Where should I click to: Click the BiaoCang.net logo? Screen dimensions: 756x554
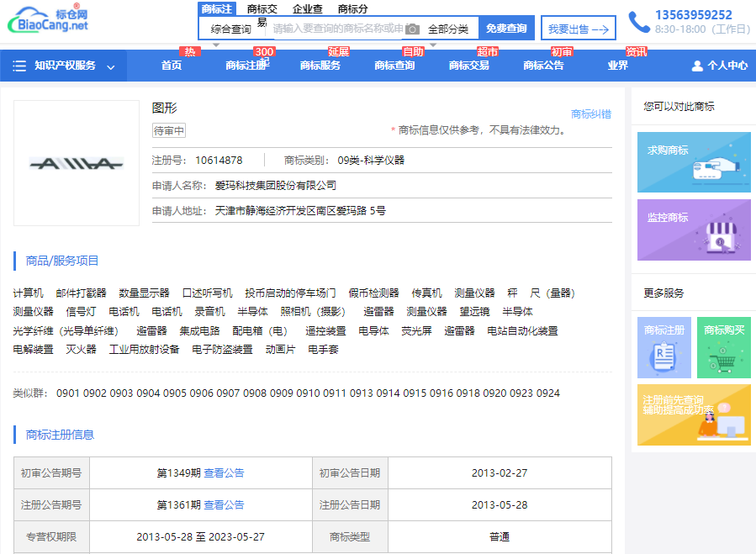[x=48, y=19]
